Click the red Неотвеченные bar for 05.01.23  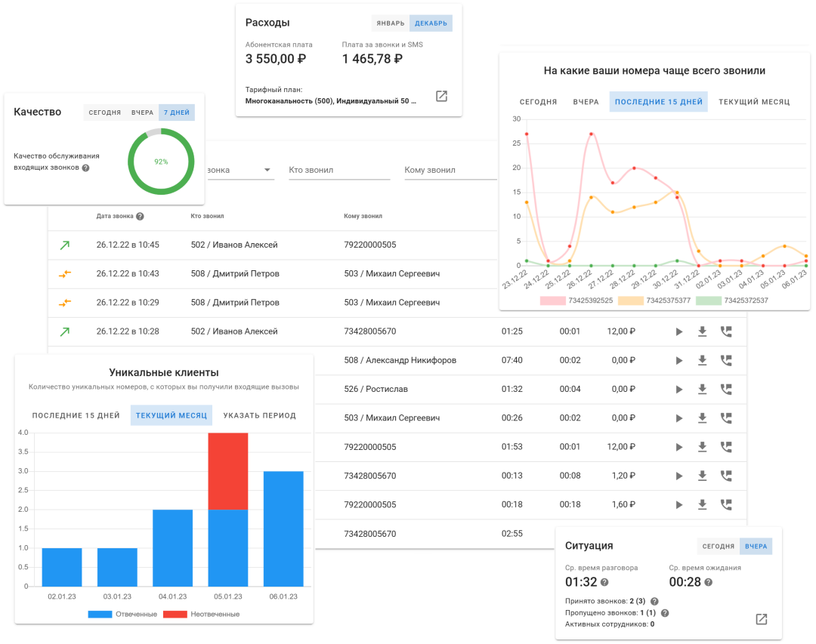coord(228,471)
